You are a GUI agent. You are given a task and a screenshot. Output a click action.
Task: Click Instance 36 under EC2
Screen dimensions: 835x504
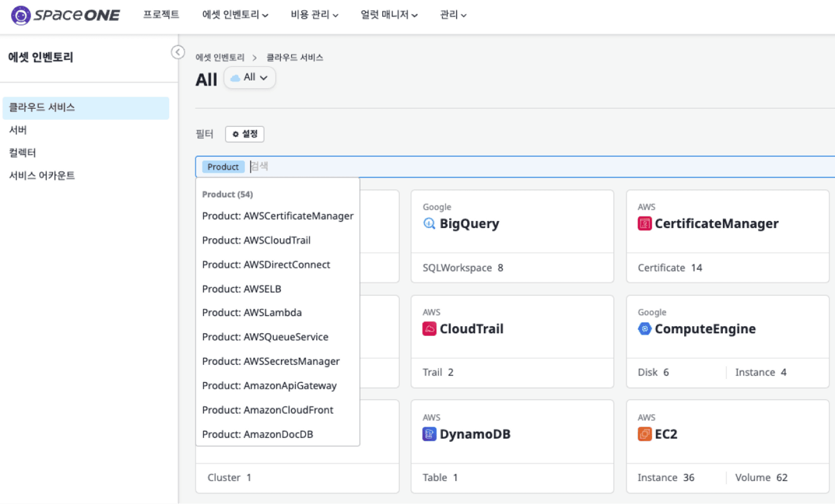click(666, 477)
